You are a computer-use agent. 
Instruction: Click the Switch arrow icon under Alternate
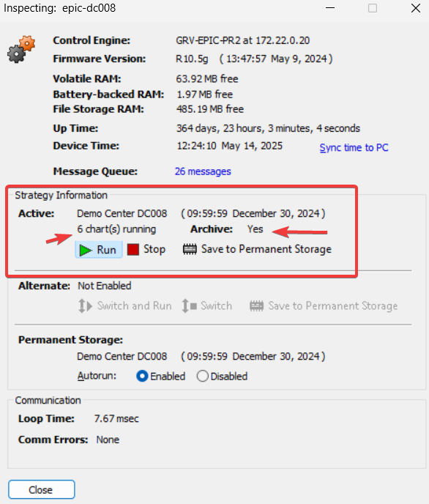point(189,305)
